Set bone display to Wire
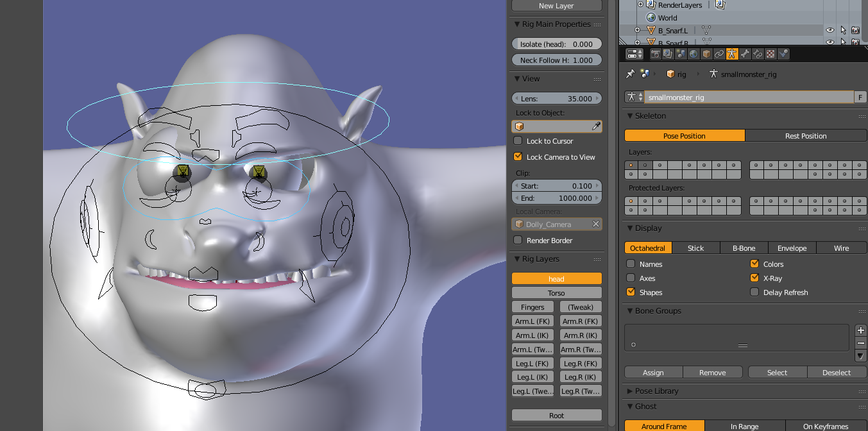This screenshot has width=868, height=431. click(842, 248)
